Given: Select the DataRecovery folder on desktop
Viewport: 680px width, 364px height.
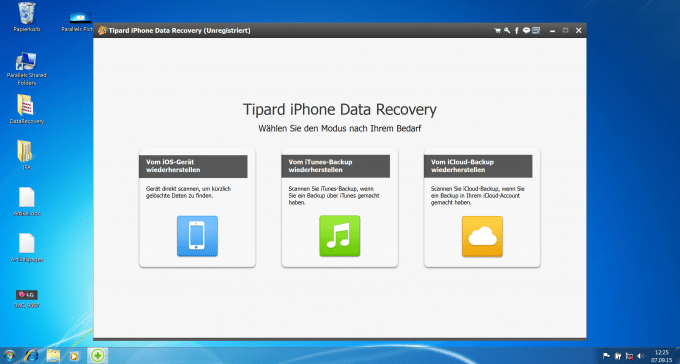Looking at the screenshot, I should pos(26,109).
